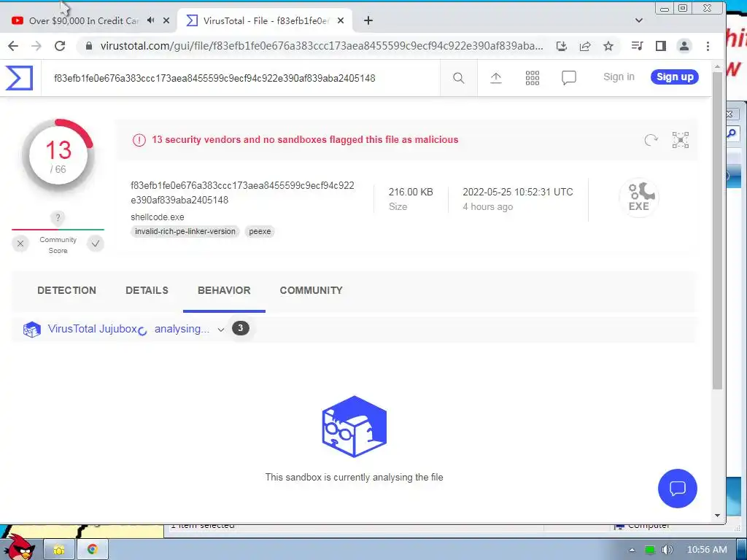Open the comments speech bubble icon
747x560 pixels.
coord(569,77)
